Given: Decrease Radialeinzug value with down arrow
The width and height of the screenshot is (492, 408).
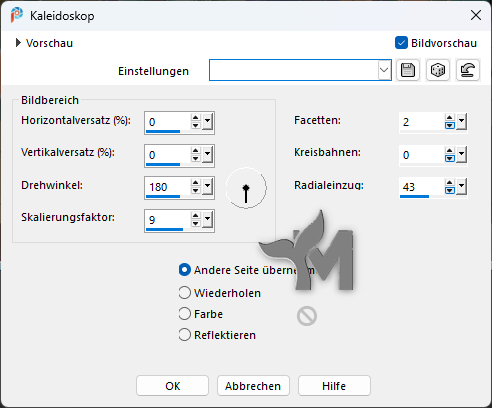Looking at the screenshot, I should click(450, 190).
